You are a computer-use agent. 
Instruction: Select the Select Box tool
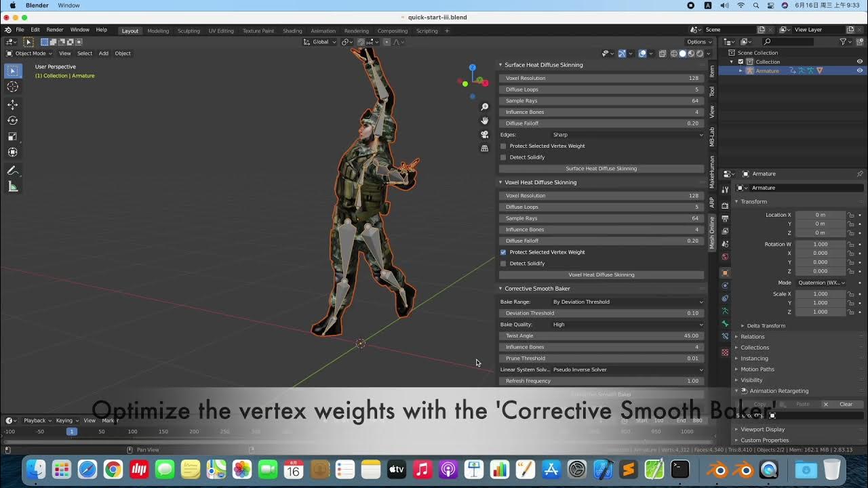(13, 70)
